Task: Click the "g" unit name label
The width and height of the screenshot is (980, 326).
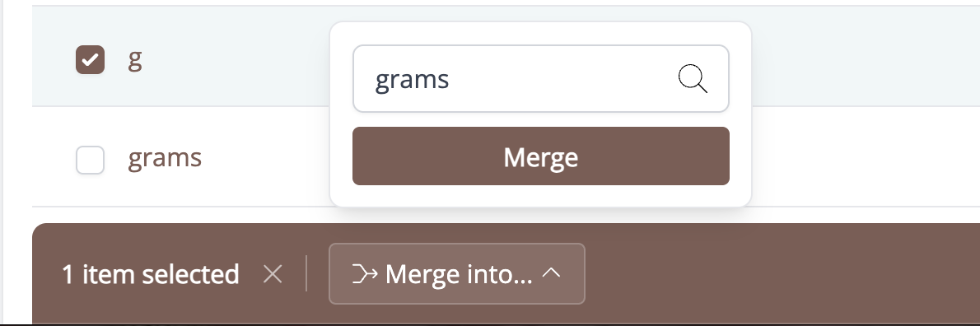Action: point(135,61)
